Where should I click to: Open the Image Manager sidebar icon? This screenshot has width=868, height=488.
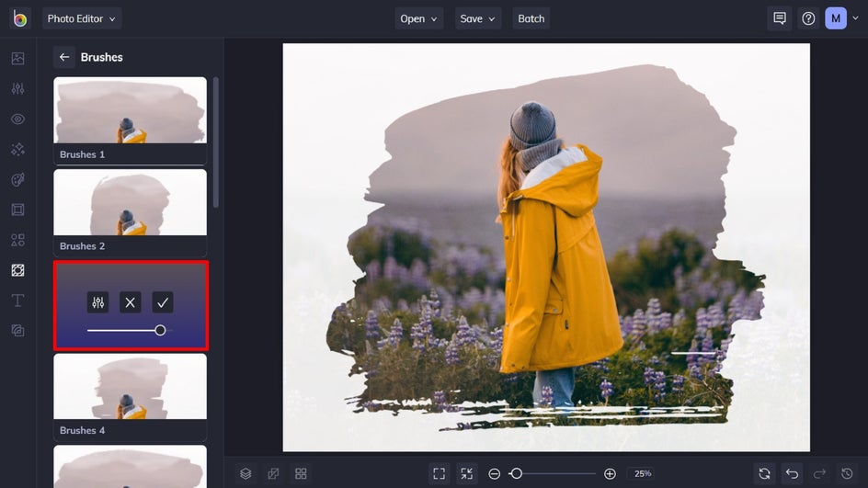pos(17,58)
